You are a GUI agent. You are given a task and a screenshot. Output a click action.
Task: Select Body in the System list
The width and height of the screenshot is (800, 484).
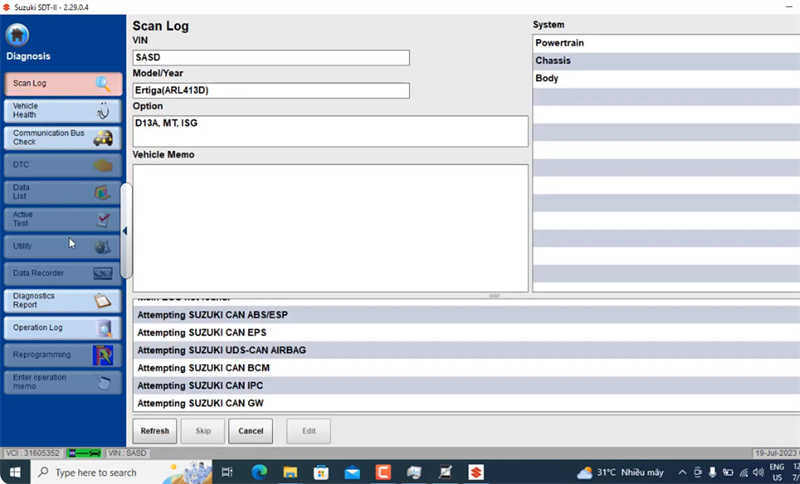point(666,79)
